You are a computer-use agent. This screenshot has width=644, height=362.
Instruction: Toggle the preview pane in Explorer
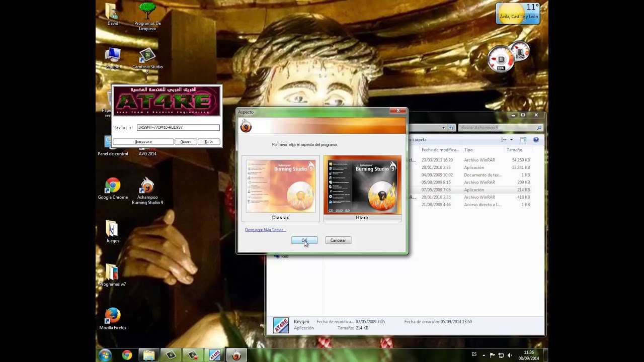(523, 140)
